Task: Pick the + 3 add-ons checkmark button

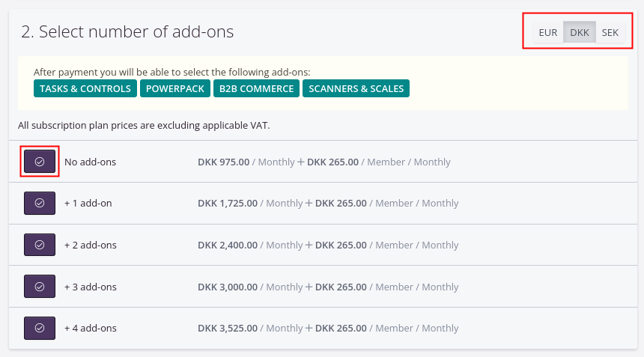Action: tap(40, 287)
